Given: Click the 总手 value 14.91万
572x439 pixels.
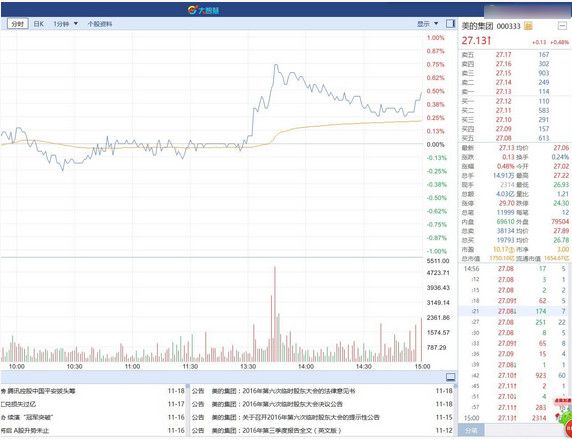Looking at the screenshot, I should [504, 176].
